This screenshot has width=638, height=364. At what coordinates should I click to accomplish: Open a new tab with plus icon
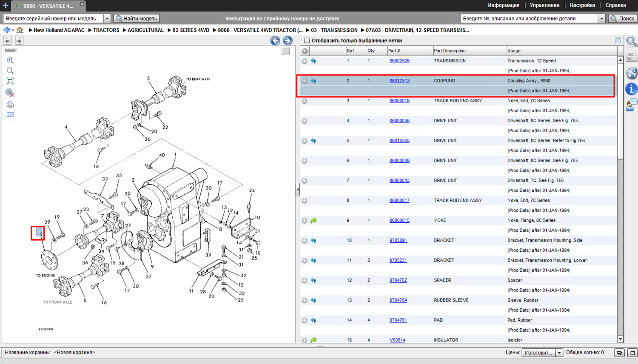click(6, 6)
